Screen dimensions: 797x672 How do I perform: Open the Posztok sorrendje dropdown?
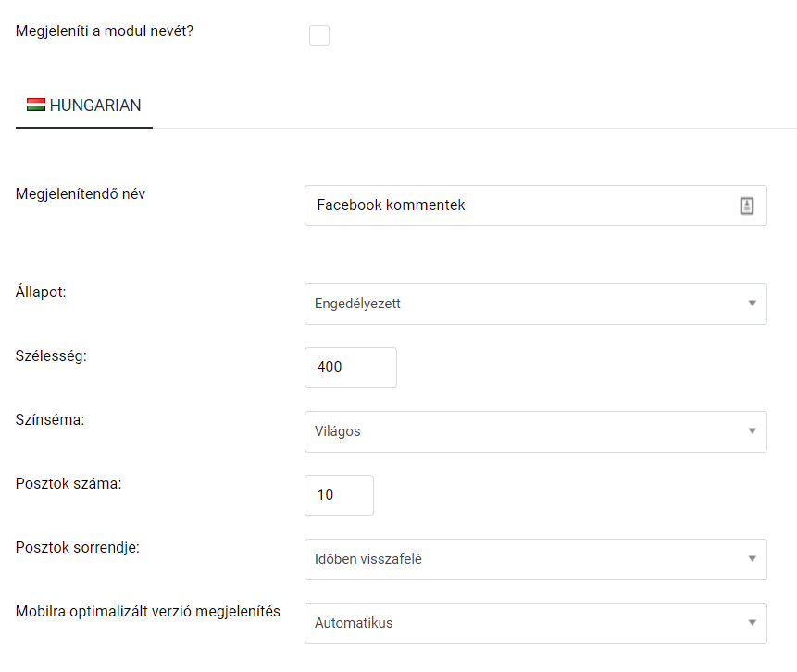point(536,559)
